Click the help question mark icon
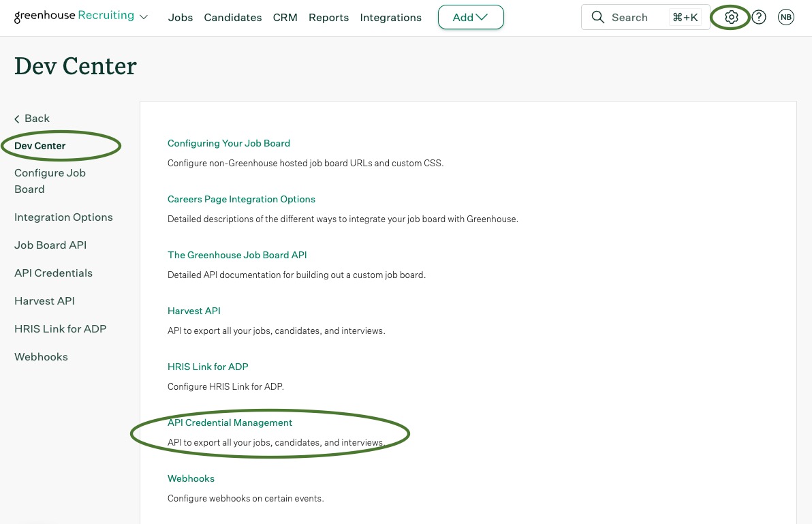The image size is (812, 524). click(759, 17)
